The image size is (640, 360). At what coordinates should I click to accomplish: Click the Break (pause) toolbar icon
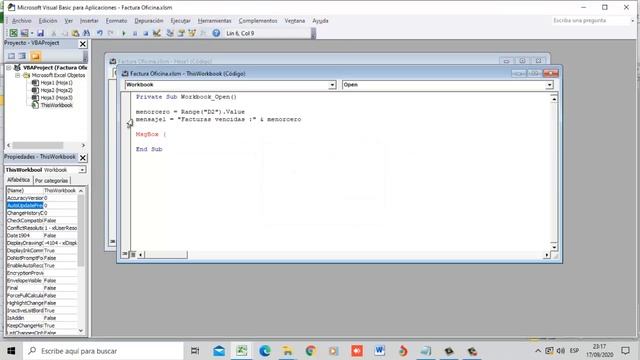[135, 33]
